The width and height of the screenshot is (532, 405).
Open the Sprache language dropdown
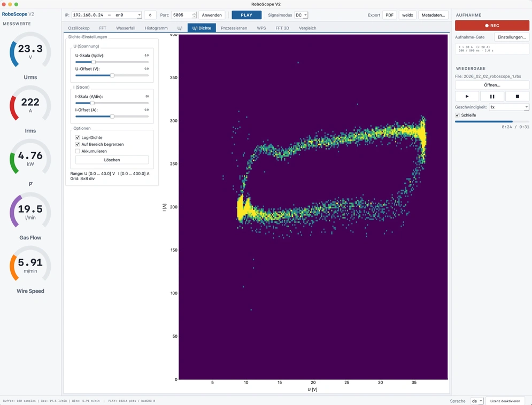click(477, 401)
